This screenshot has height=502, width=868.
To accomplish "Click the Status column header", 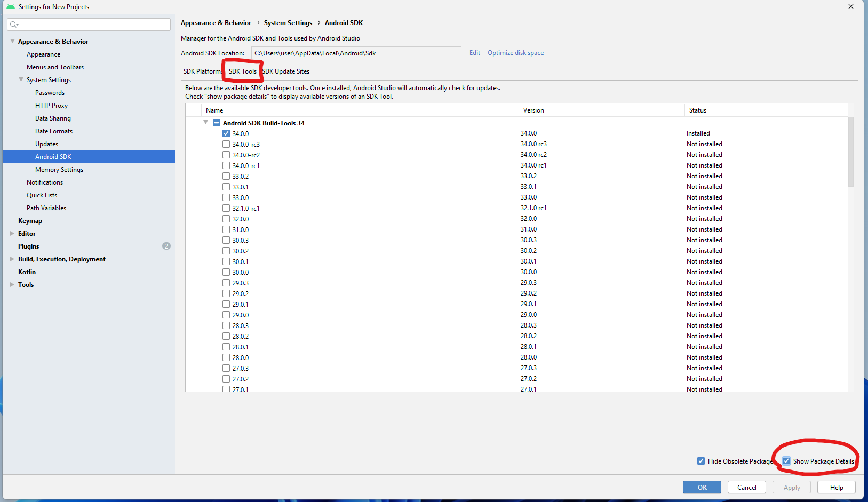I will [x=766, y=110].
